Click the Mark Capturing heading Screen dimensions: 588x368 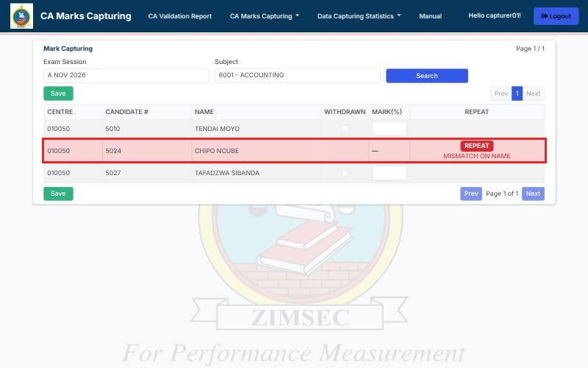(68, 49)
